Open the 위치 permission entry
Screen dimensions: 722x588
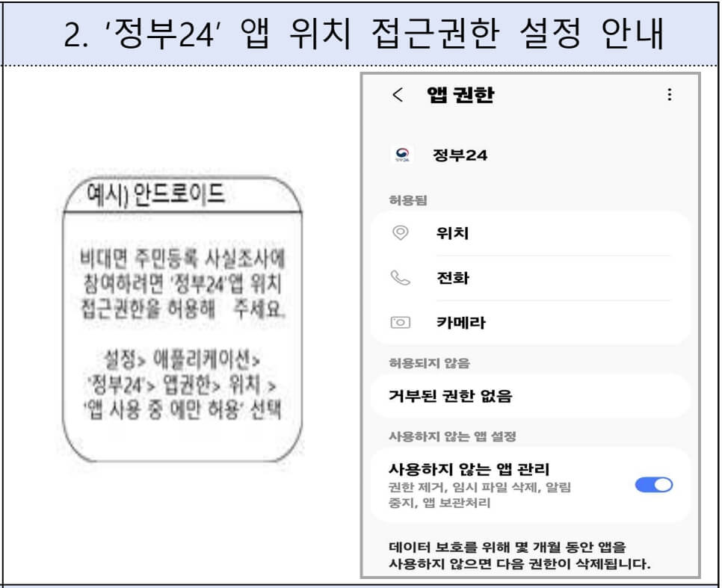tap(531, 233)
